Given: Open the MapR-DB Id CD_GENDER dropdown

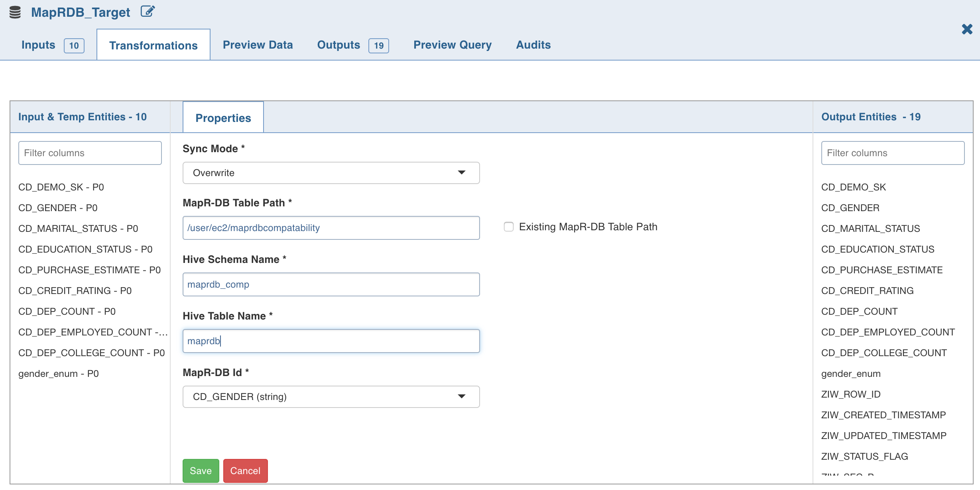Looking at the screenshot, I should point(331,397).
